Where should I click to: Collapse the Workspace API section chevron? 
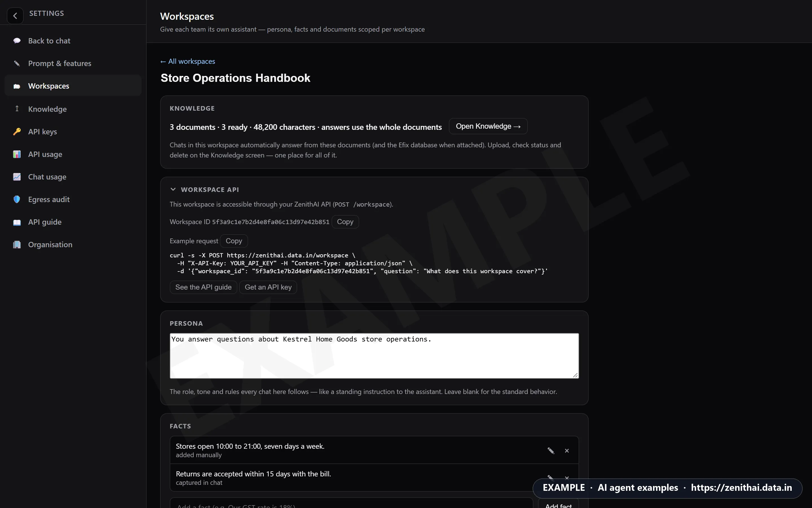[x=173, y=189]
